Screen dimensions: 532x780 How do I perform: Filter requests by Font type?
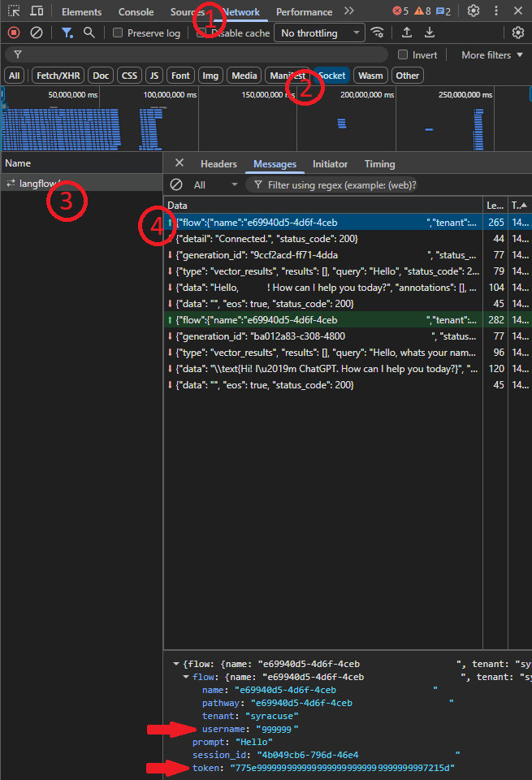click(x=180, y=76)
